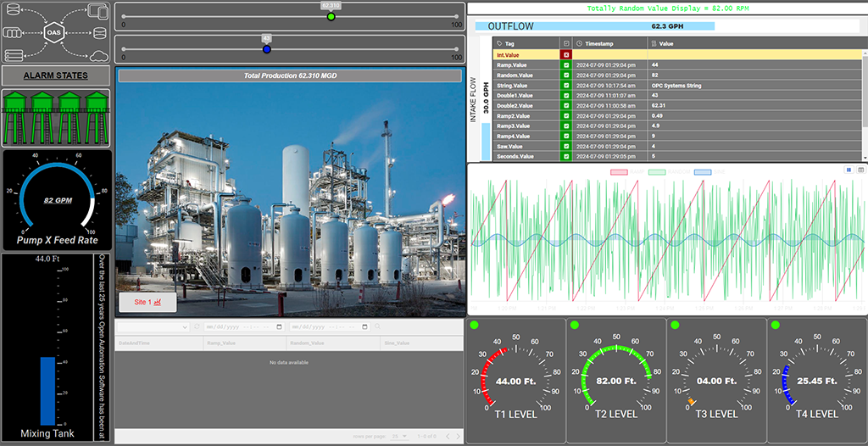Pause the live trend chart
Image resolution: width=868 pixels, height=446 pixels.
849,170
